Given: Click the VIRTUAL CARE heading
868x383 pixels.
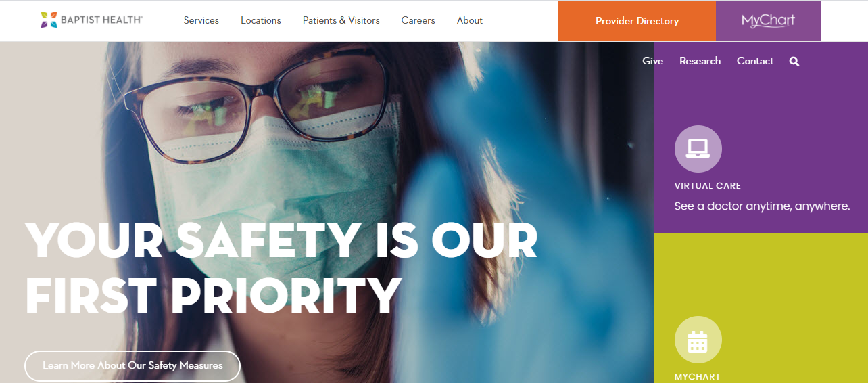Looking at the screenshot, I should click(708, 185).
